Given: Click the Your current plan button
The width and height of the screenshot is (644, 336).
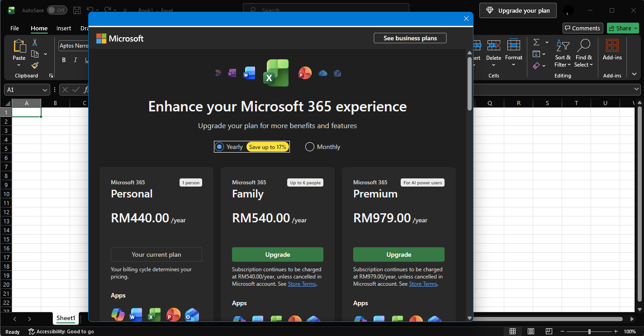Looking at the screenshot, I should 156,254.
